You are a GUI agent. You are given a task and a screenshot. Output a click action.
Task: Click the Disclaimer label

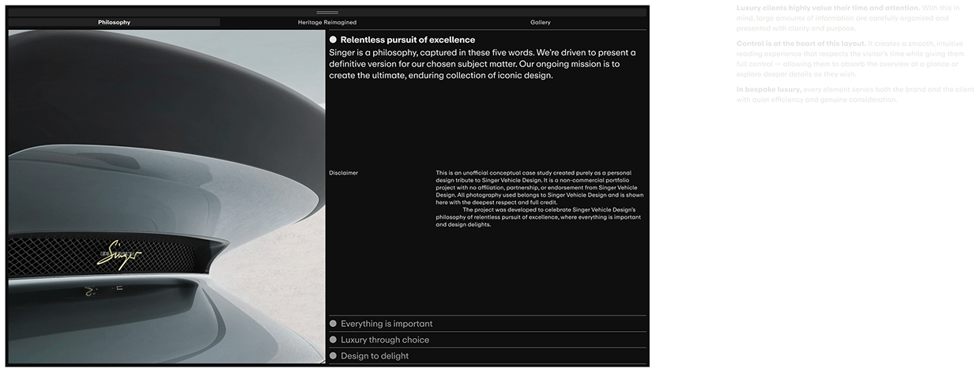(344, 173)
